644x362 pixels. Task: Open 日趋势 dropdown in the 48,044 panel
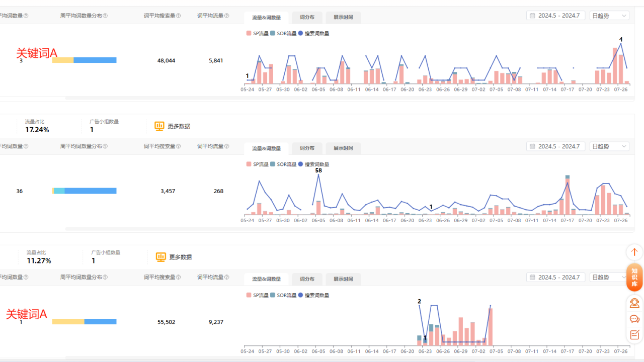pos(609,16)
